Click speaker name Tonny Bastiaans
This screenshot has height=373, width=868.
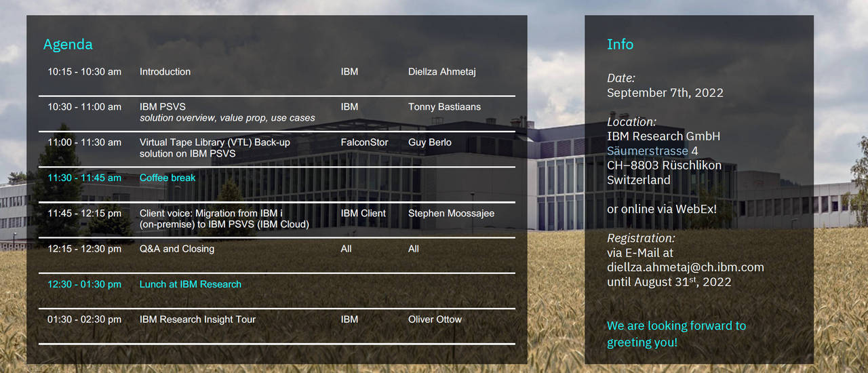click(x=445, y=106)
